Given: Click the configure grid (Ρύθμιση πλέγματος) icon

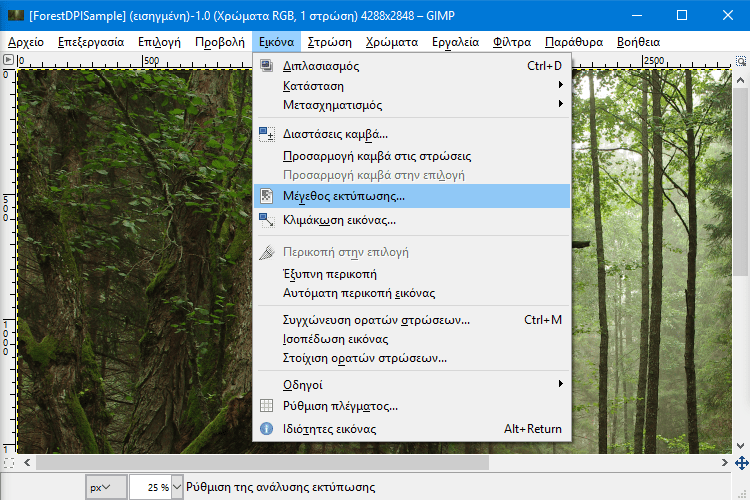Looking at the screenshot, I should [266, 406].
